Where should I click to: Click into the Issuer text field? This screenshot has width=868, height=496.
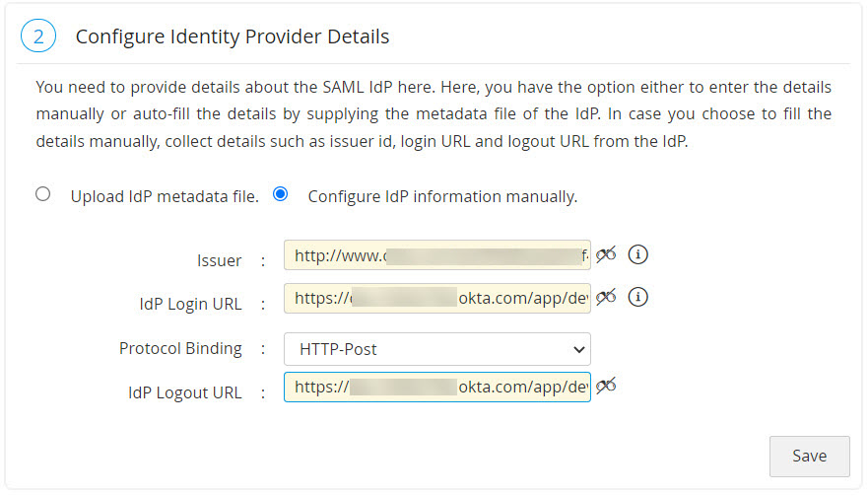436,255
